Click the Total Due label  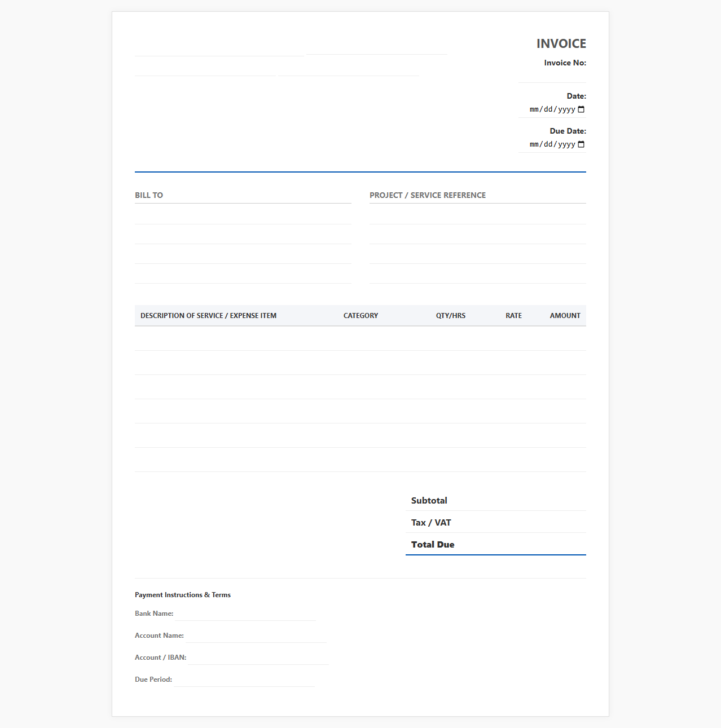[x=433, y=544]
